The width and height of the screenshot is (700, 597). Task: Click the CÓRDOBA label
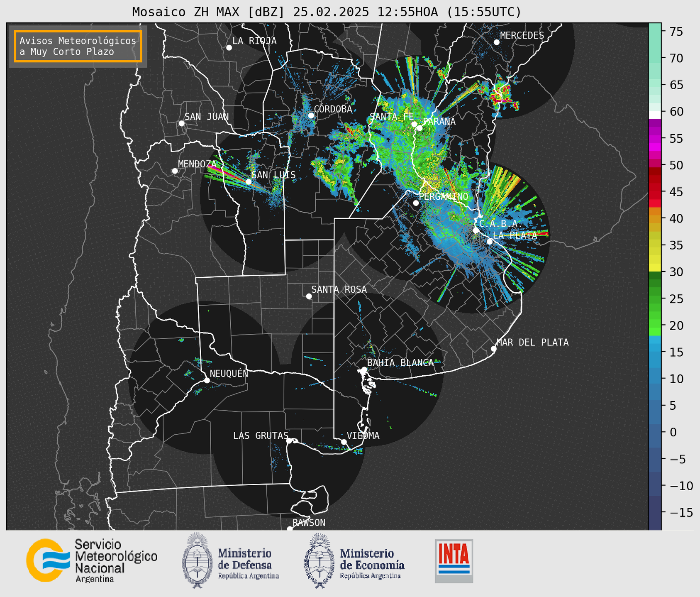point(333,109)
